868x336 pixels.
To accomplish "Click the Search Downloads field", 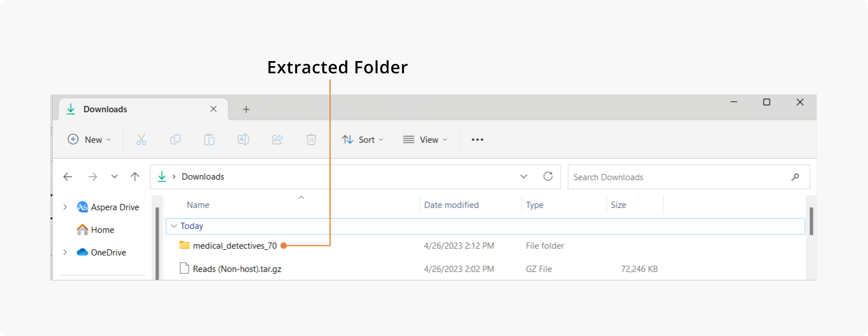I will tap(688, 177).
